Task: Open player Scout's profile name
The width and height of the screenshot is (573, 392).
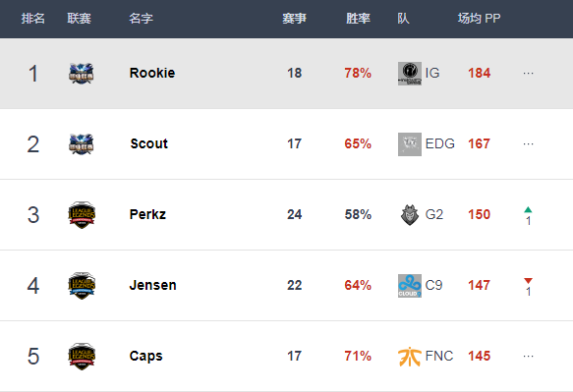Action: [149, 144]
